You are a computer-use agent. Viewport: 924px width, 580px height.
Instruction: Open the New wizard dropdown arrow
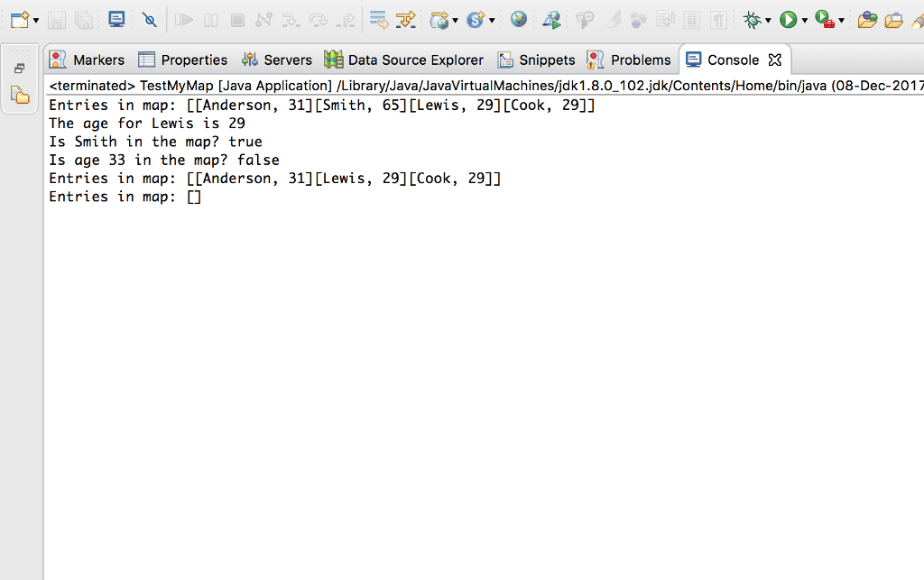[36, 21]
